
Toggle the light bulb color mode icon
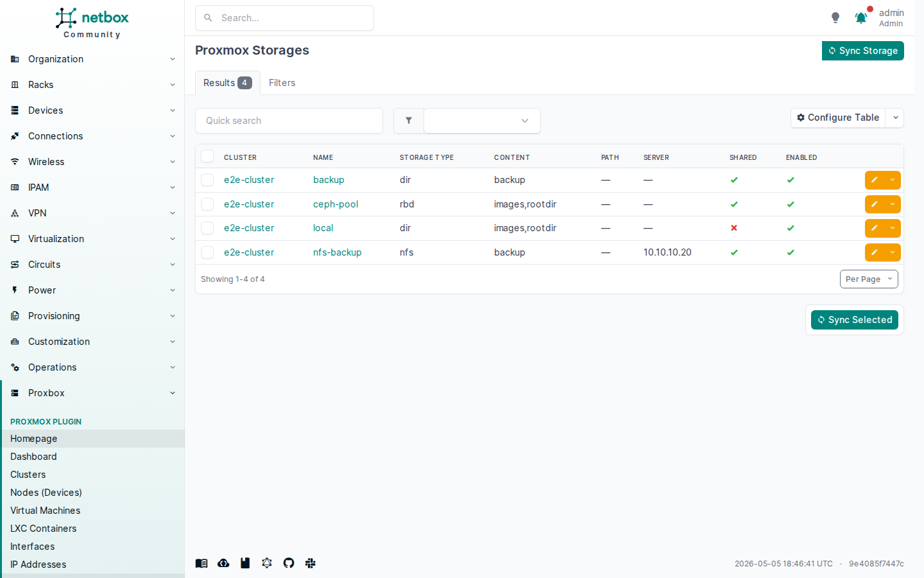[835, 18]
